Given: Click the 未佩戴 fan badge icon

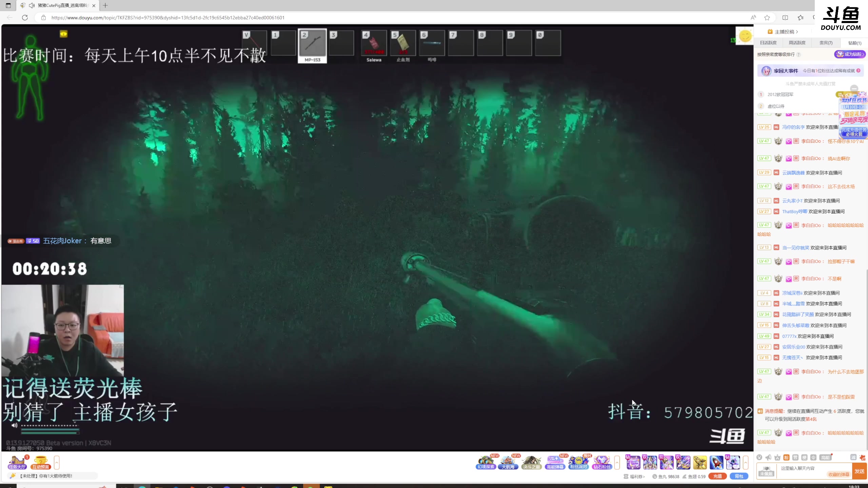Looking at the screenshot, I should [x=766, y=471].
